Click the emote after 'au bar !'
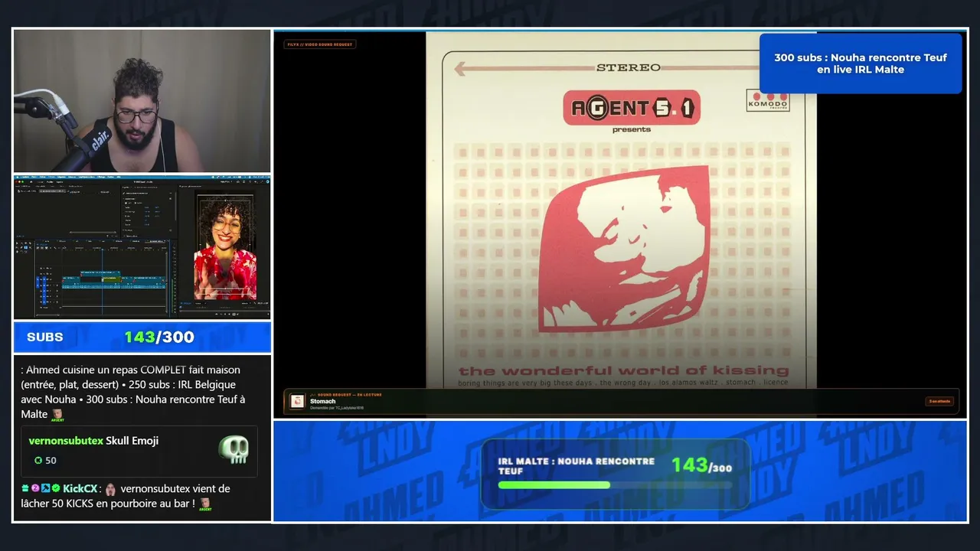The image size is (980, 551). [204, 504]
